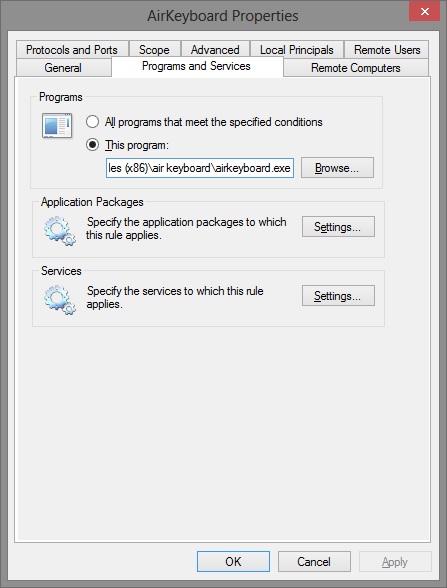Switch to Local Principals tab
447x588 pixels.
pos(297,50)
